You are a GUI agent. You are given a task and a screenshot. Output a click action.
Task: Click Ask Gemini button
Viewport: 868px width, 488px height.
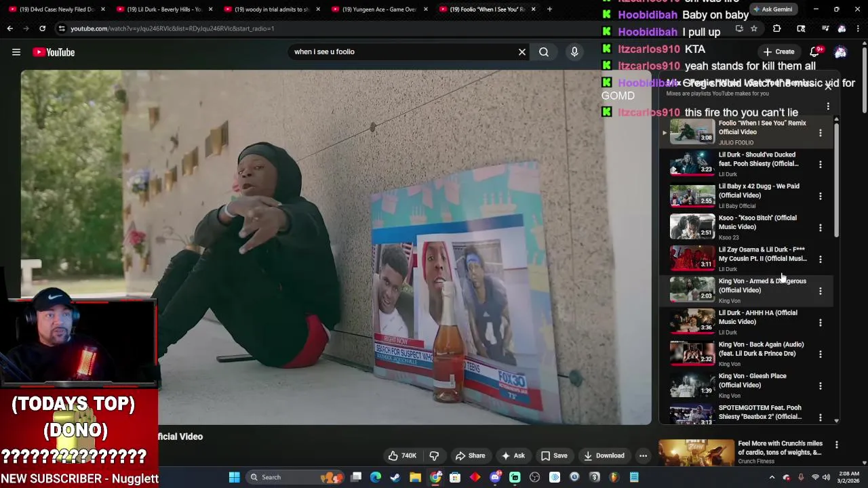point(772,9)
